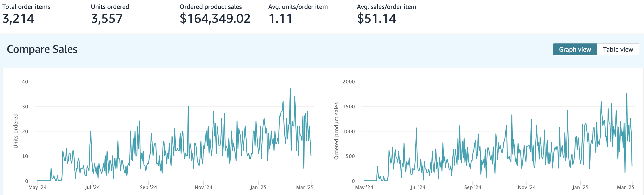Click the Avg. sales/order item value $51.14
This screenshot has width=644, height=195.
click(376, 19)
